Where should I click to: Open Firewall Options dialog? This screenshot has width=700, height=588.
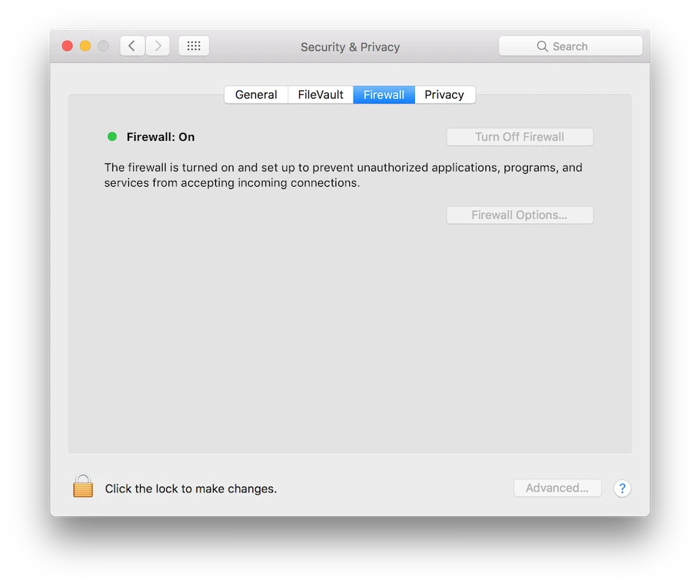(520, 215)
